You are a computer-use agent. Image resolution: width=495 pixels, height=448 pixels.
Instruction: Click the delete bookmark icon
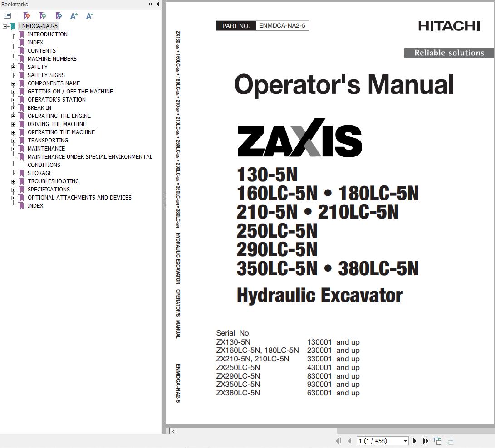coord(27,16)
